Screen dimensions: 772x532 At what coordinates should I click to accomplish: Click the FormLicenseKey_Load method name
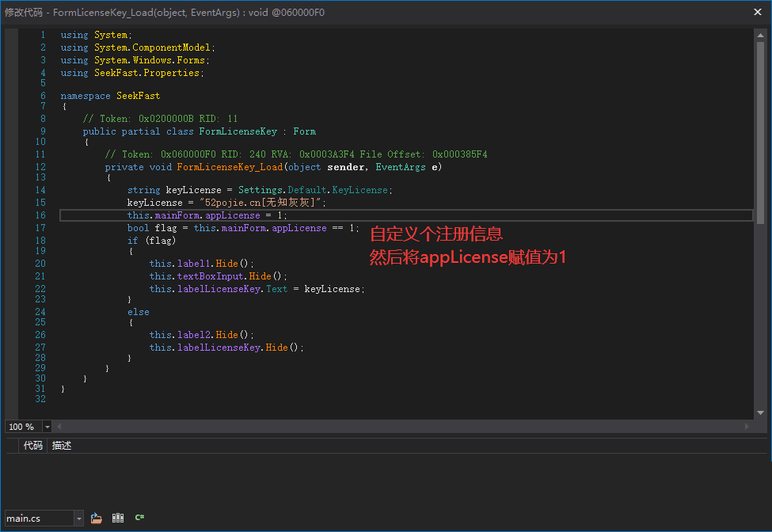point(230,167)
